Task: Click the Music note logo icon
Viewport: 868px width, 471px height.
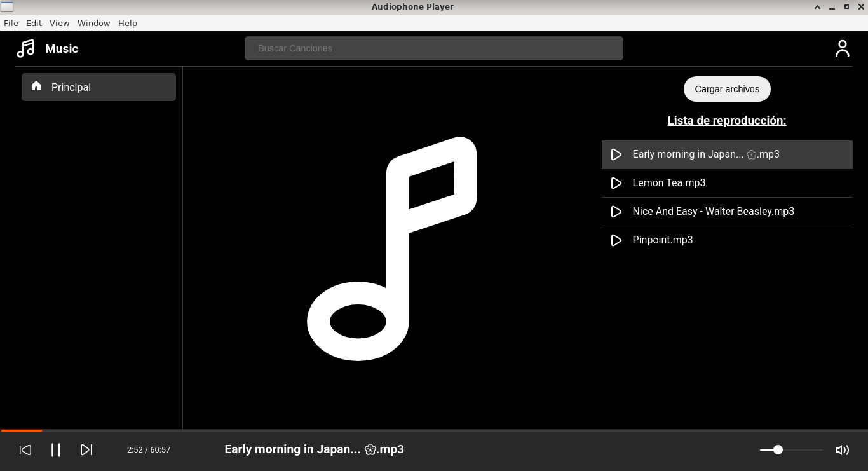Action: [x=25, y=49]
